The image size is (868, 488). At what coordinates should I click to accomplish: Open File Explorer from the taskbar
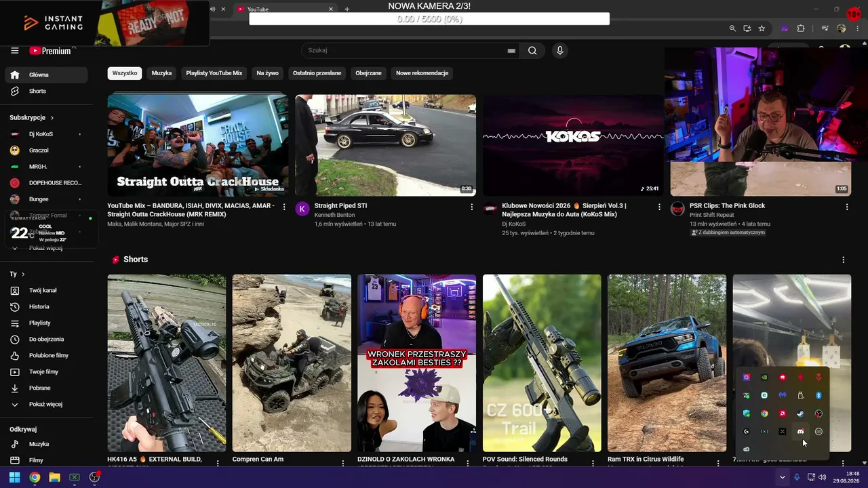54,477
